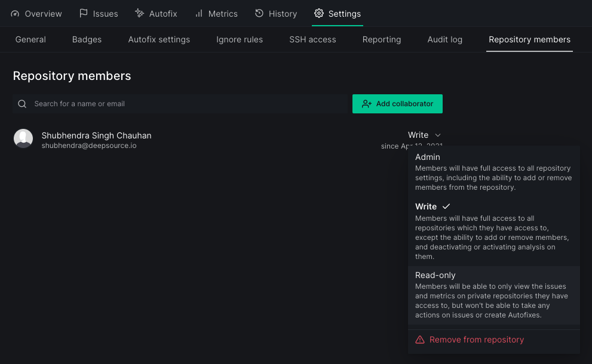This screenshot has width=592, height=364.
Task: Switch to the SSH access tab
Action: [x=312, y=39]
